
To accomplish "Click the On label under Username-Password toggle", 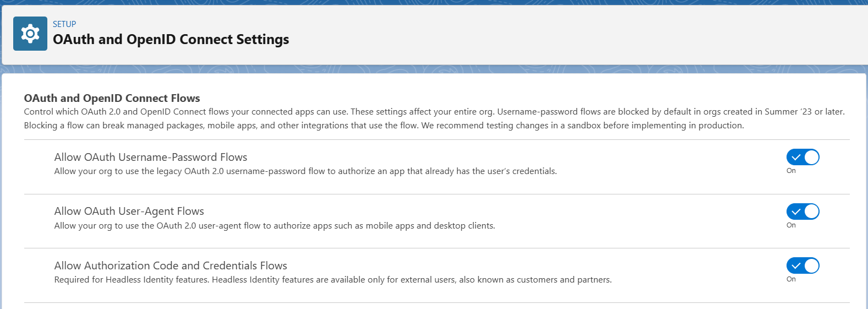I will pyautogui.click(x=791, y=171).
